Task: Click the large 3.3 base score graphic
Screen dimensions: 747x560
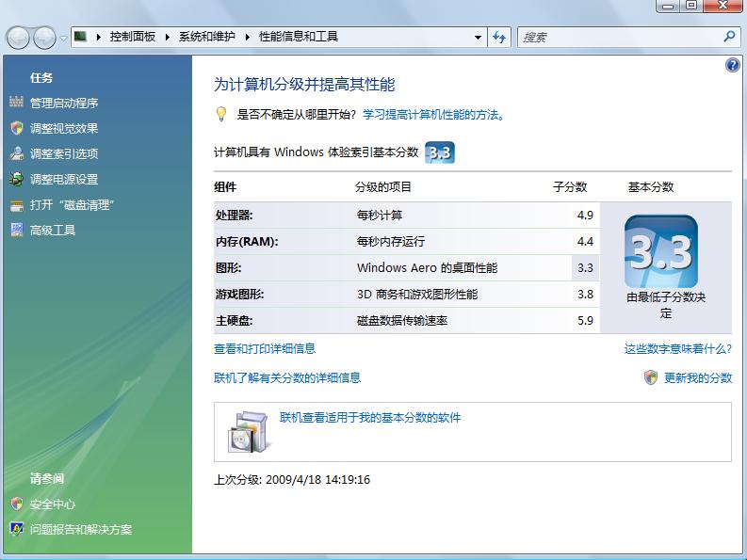Action: click(x=661, y=251)
